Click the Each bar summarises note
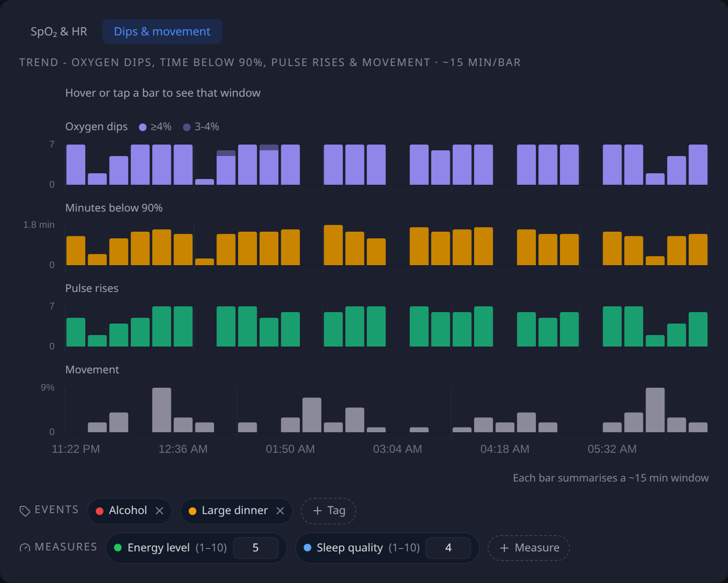The width and height of the screenshot is (728, 583). (611, 478)
